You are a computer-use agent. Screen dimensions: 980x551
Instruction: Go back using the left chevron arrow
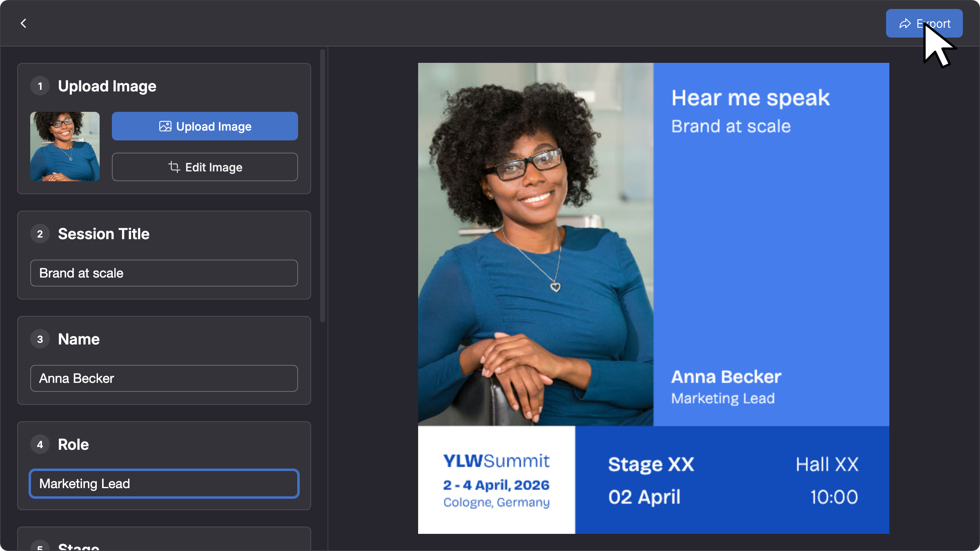point(23,23)
